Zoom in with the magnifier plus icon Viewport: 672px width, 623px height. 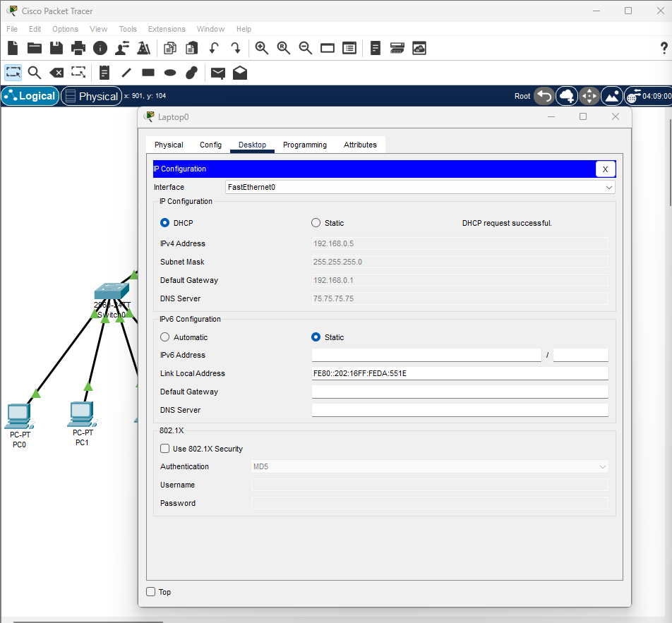[261, 48]
